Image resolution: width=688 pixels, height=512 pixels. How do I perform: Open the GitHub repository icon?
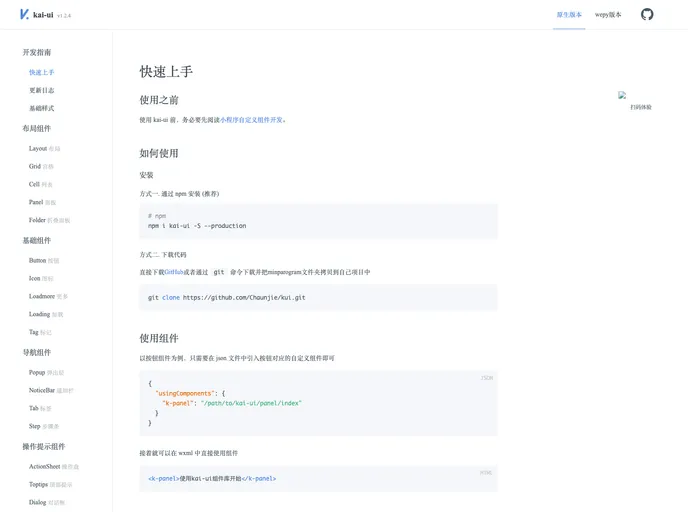pyautogui.click(x=647, y=14)
